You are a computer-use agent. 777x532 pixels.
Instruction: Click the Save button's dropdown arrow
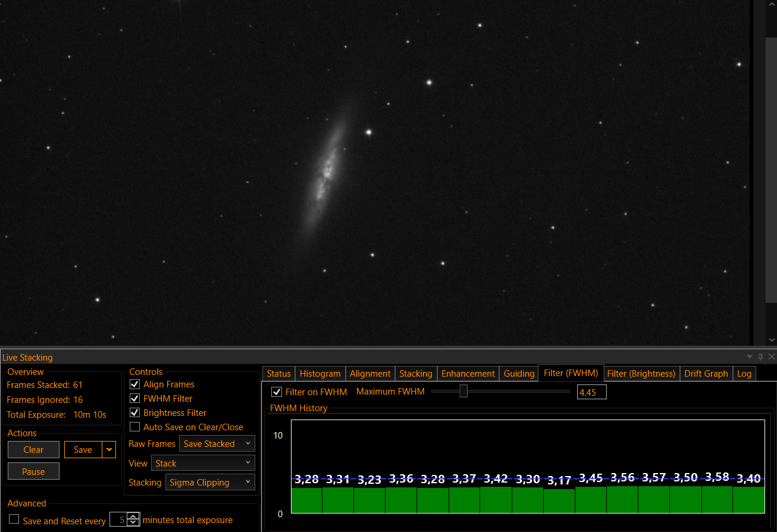[x=109, y=450]
